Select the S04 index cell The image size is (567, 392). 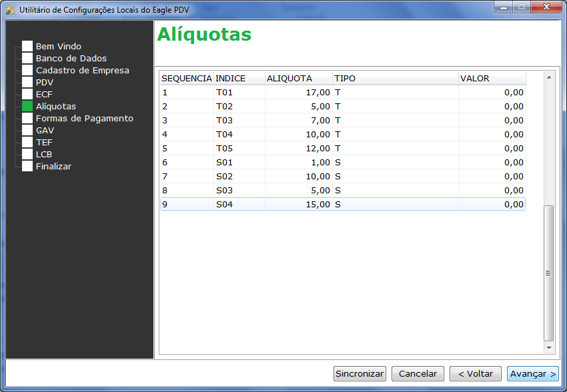[239, 205]
